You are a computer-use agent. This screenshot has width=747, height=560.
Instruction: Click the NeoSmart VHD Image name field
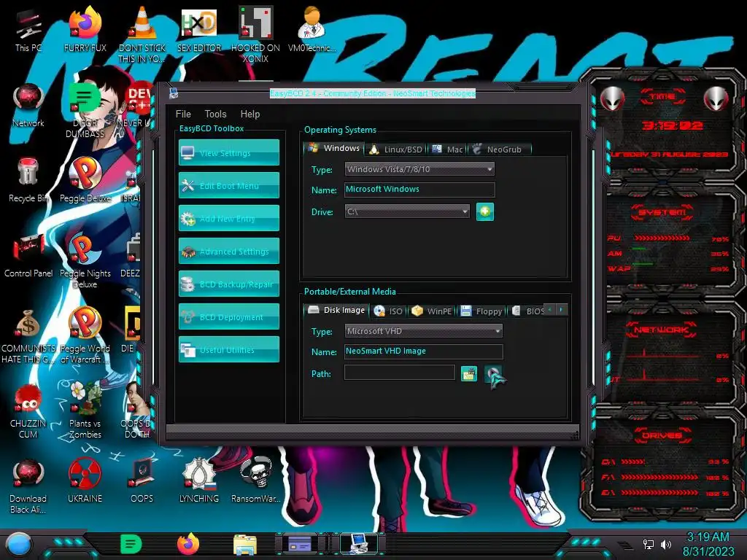[424, 351]
